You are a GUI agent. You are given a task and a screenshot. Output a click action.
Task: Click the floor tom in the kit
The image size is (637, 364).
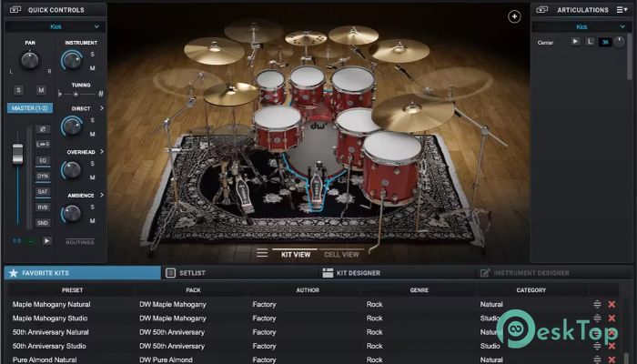point(391,167)
